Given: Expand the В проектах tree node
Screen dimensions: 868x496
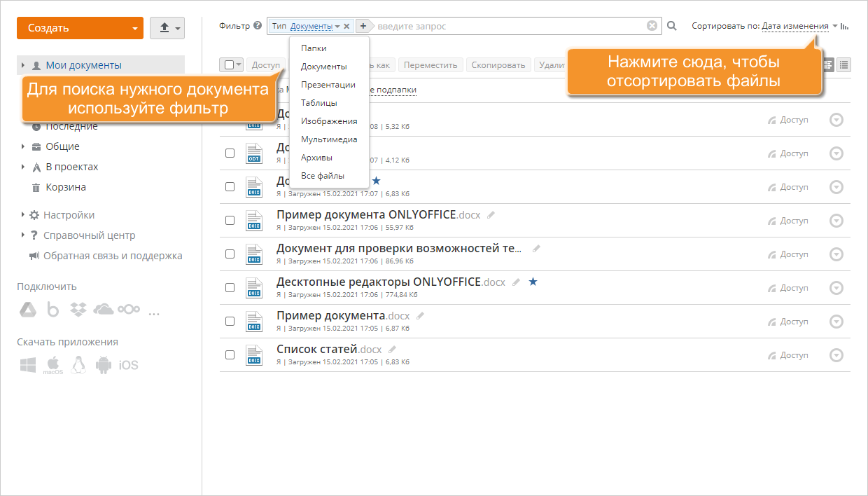Looking at the screenshot, I should pos(23,167).
